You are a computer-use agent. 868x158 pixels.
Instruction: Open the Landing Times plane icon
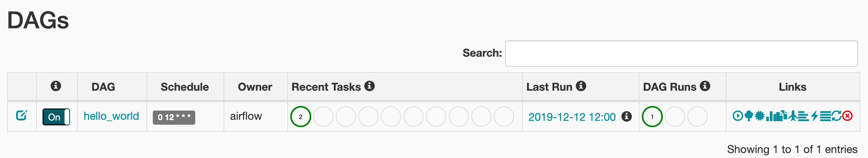(x=793, y=116)
